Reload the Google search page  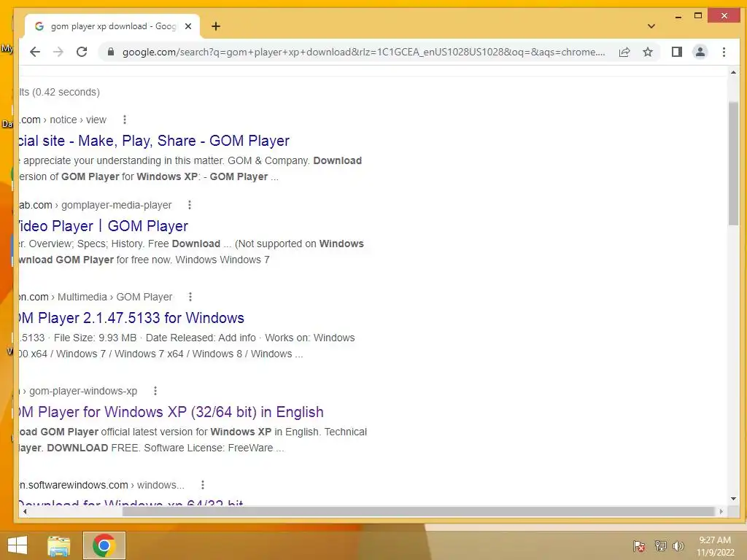[82, 52]
